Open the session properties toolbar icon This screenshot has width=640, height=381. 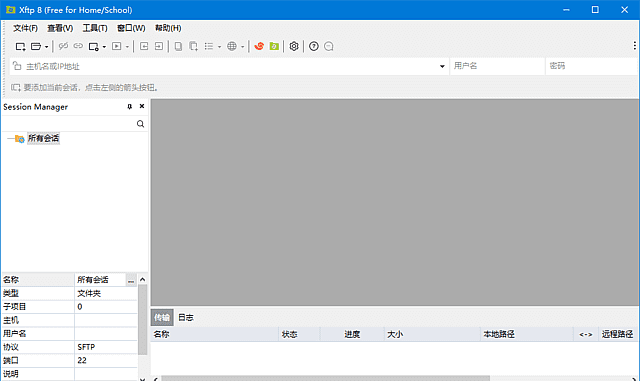pos(94,47)
